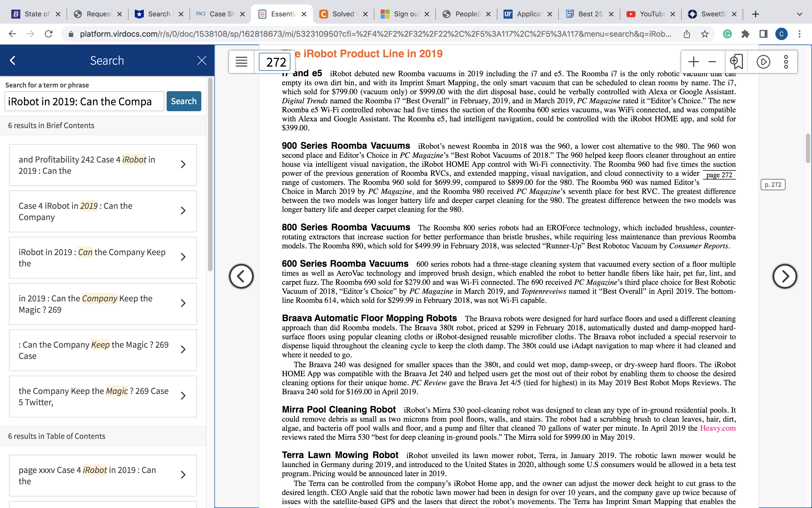Viewport: 812px width, 508px height.
Task: Open result 'page xxxv Case 4 iRobot in 2019'
Action: pyautogui.click(x=103, y=476)
